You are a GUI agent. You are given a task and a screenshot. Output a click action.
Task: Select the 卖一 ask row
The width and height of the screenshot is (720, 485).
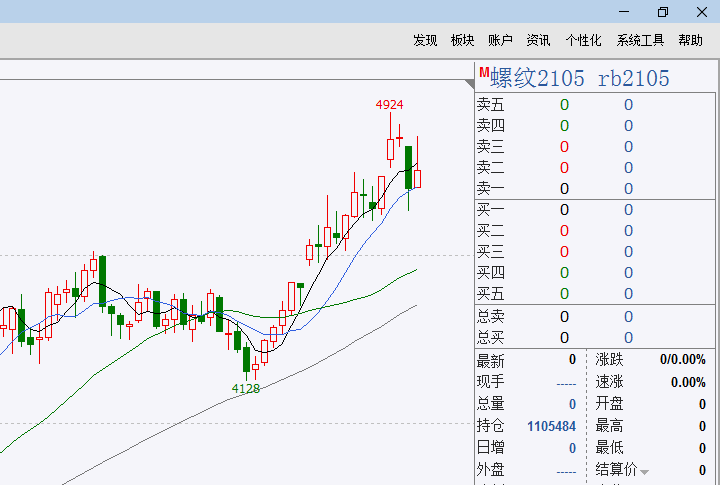tap(560, 188)
